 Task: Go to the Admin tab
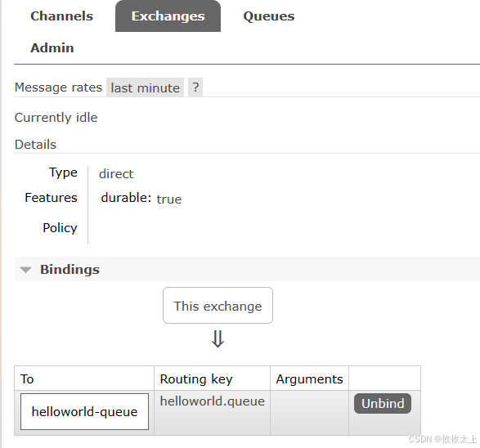(x=52, y=48)
